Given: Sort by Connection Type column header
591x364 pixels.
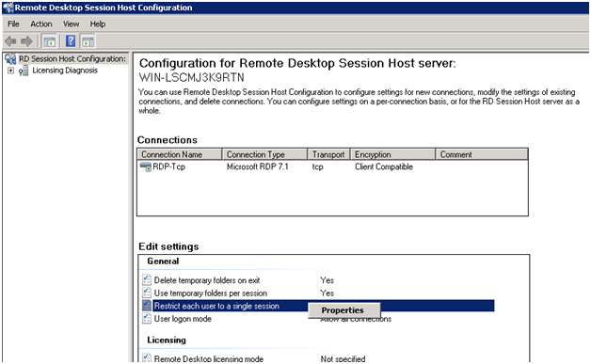Looking at the screenshot, I should tap(265, 154).
